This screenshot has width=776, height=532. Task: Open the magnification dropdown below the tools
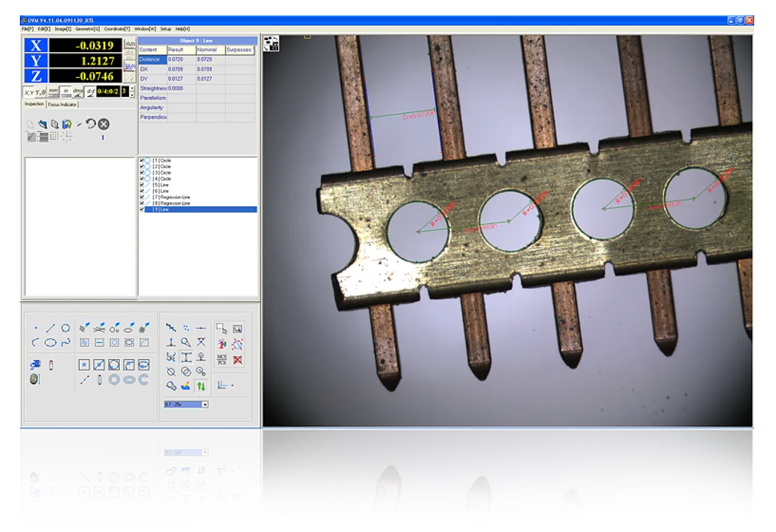(205, 405)
